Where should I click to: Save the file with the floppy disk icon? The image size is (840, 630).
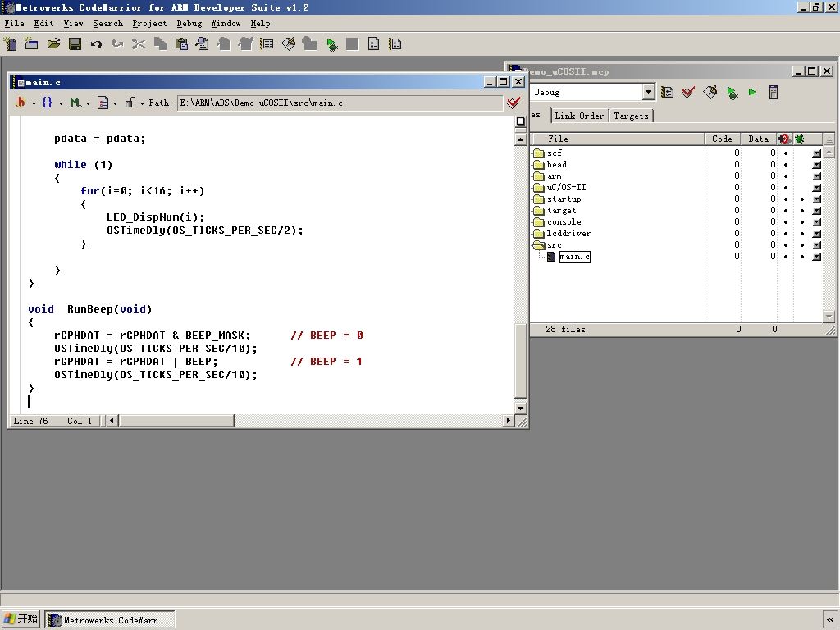(75, 44)
